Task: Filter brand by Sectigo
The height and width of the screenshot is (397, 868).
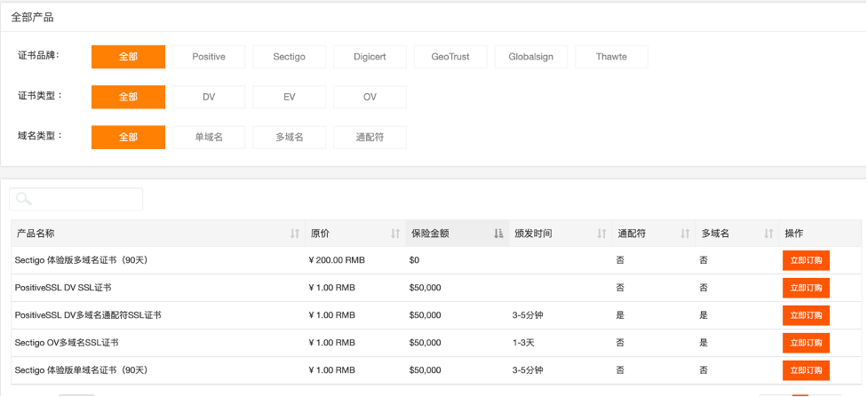Action: (289, 57)
